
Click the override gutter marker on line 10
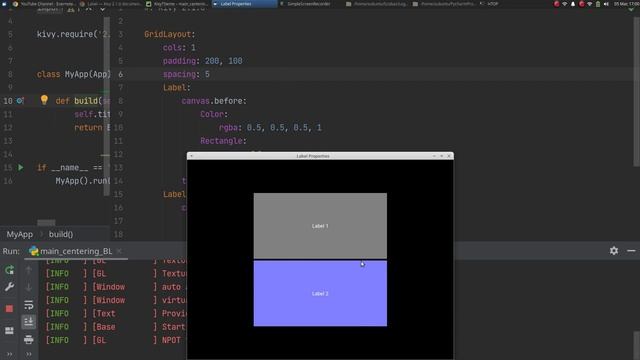coord(20,100)
